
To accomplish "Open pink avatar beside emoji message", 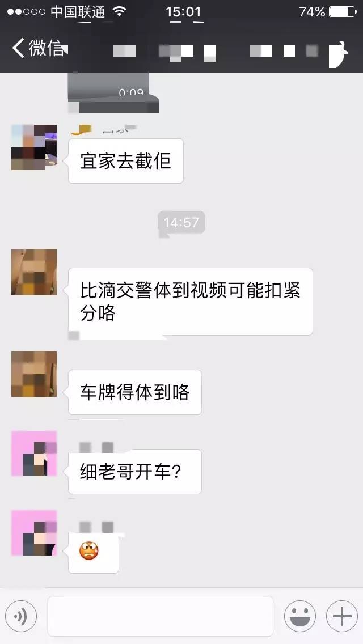I will click(34, 533).
